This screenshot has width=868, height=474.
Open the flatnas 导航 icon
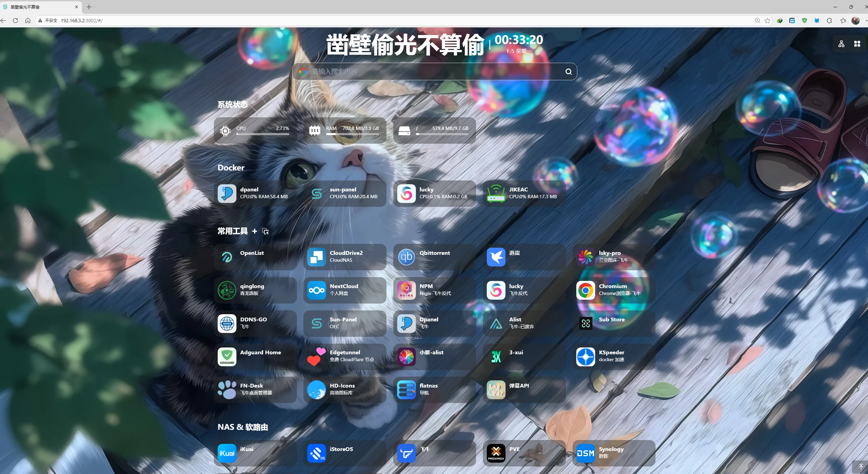coord(406,390)
